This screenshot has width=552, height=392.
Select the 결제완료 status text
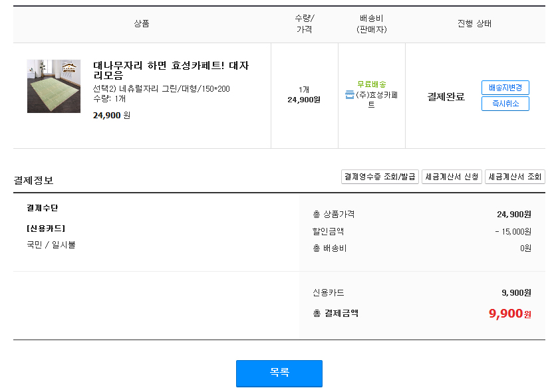pos(446,97)
